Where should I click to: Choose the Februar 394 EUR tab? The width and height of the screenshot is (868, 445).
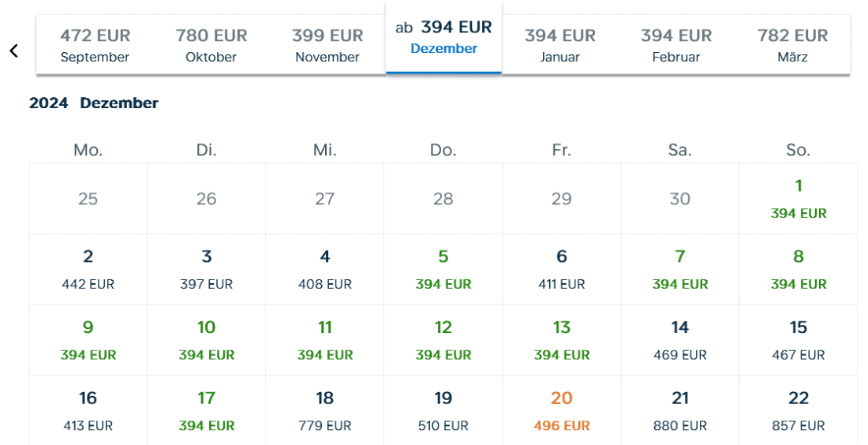click(x=676, y=45)
